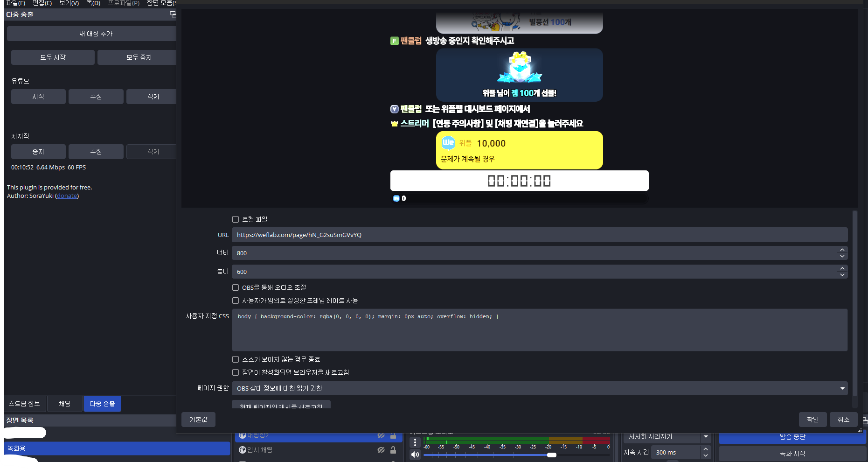Edit the 치지직 target with 수정
This screenshot has width=868, height=469.
point(96,152)
